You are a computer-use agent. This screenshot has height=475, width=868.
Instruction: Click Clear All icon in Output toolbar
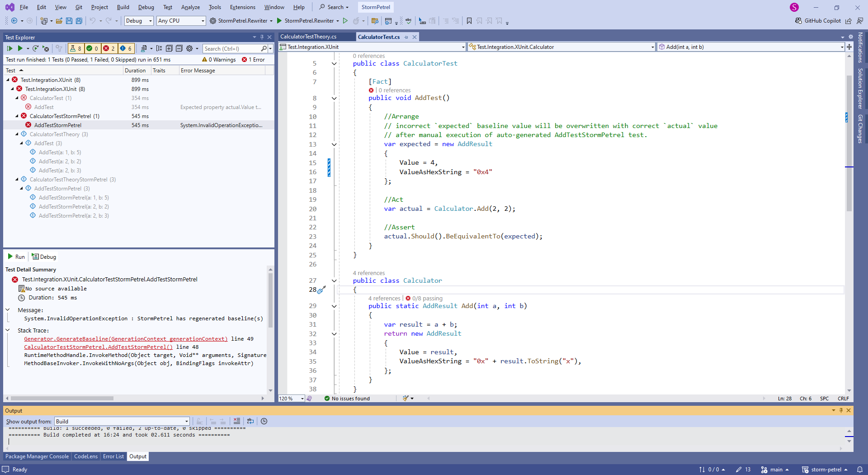coord(237,421)
